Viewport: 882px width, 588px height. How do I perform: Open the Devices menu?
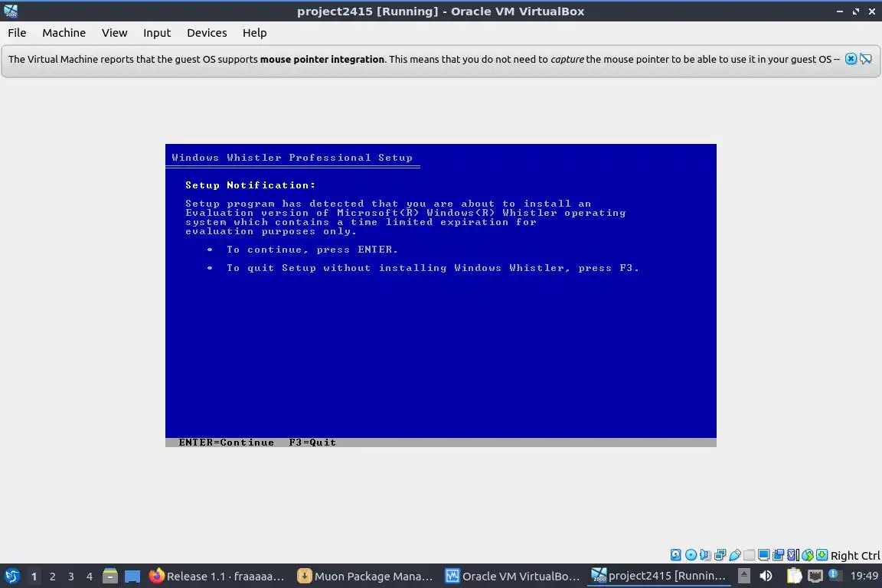tap(207, 33)
